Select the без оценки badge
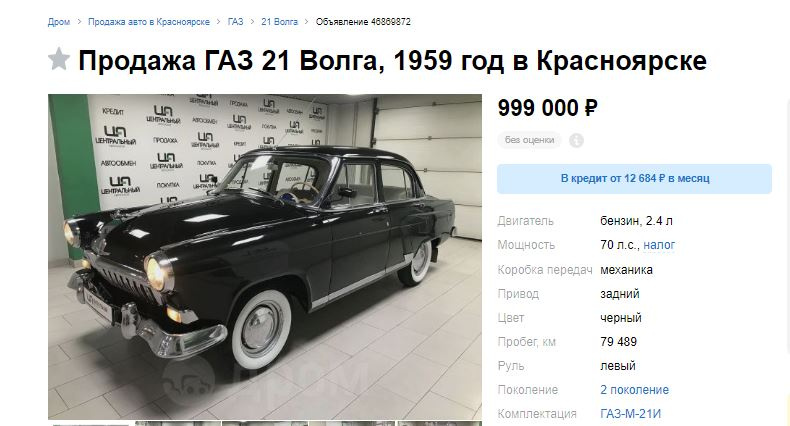Screen dimensions: 790x426 coord(529,140)
